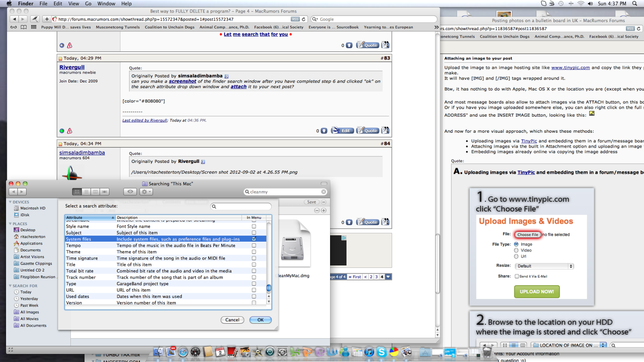Open Time Machine from the Dock
The height and width of the screenshot is (362, 644).
[x=270, y=352]
